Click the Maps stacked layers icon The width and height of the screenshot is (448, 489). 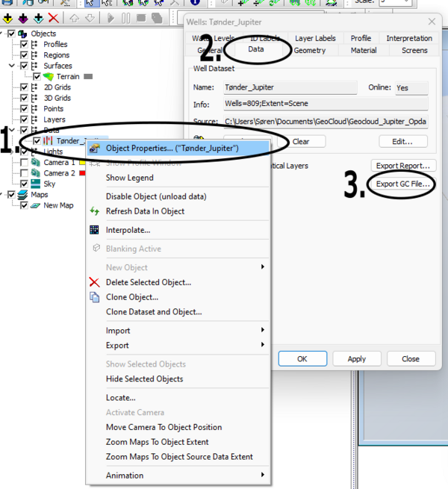click(22, 195)
